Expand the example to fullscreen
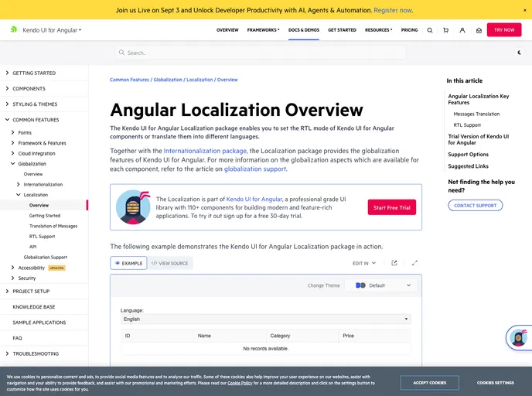Viewport: 532px width, 396px height. 414,263
